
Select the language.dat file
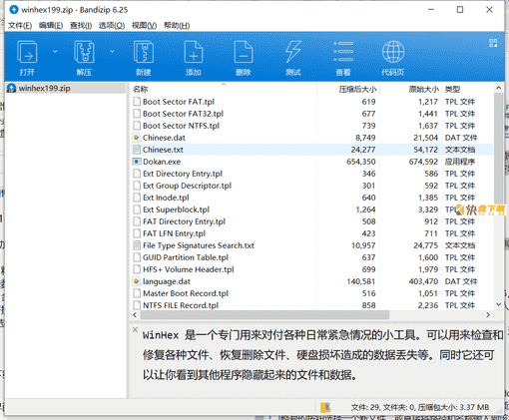pos(312,281)
